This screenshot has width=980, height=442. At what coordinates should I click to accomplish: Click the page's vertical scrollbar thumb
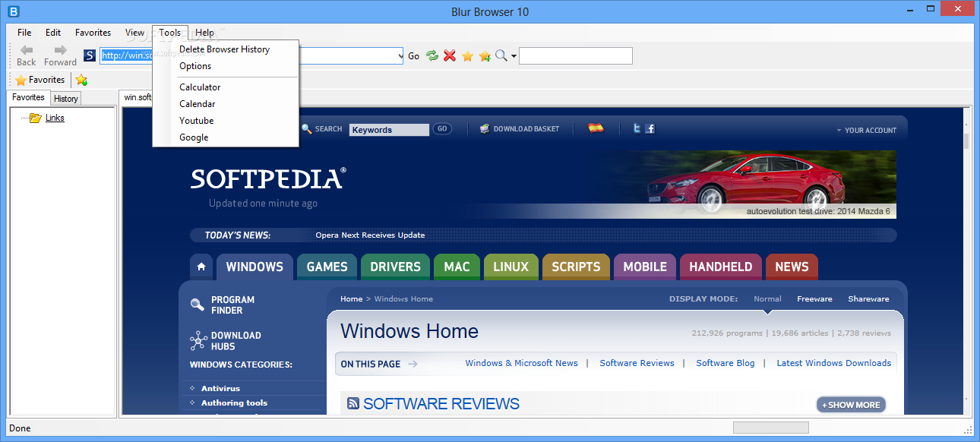click(966, 142)
